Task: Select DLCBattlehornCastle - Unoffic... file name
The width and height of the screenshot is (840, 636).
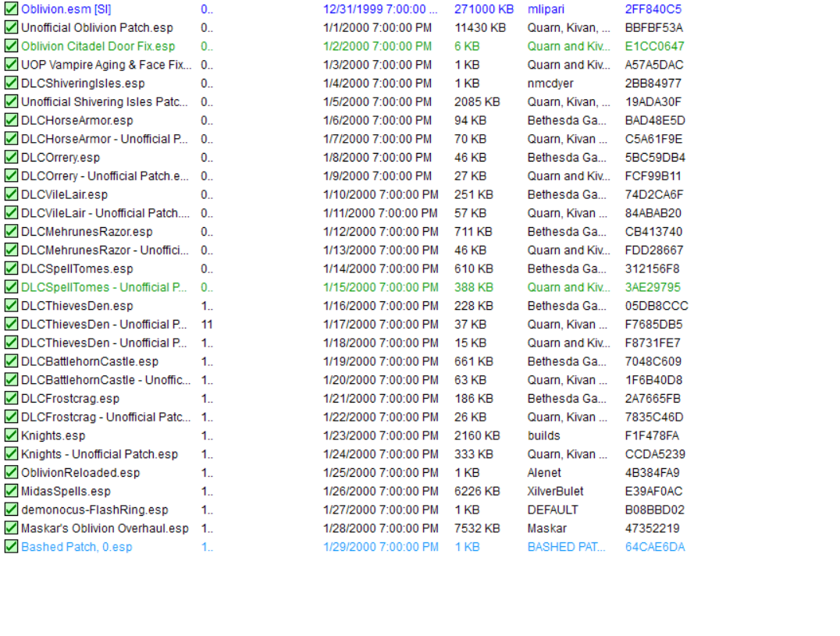Action: [x=105, y=380]
